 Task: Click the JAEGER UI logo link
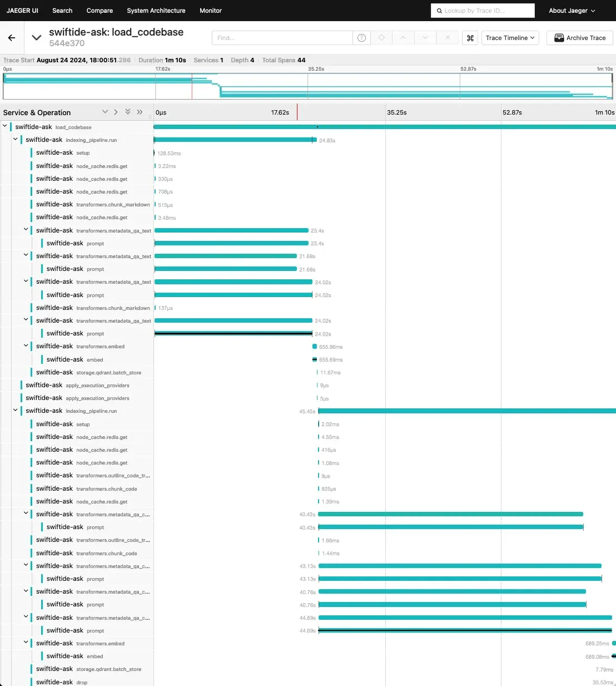click(22, 11)
